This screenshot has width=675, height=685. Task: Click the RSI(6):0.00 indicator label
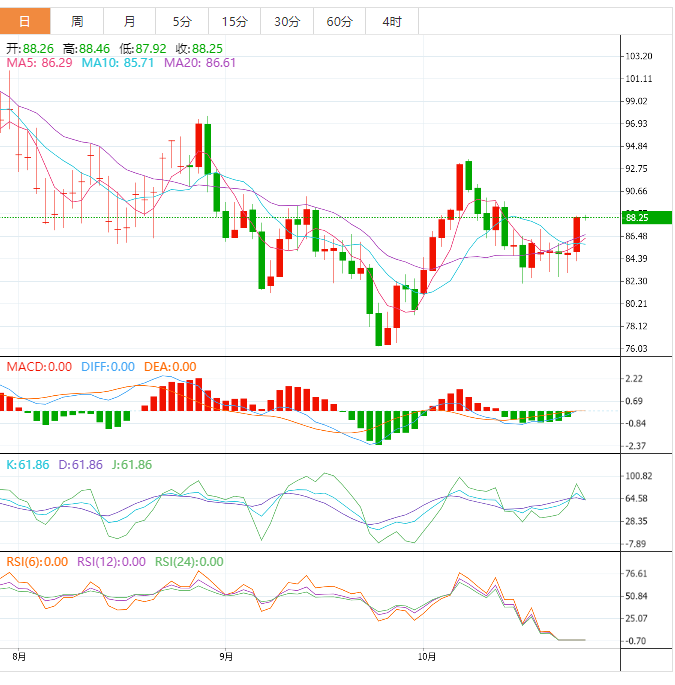37,562
